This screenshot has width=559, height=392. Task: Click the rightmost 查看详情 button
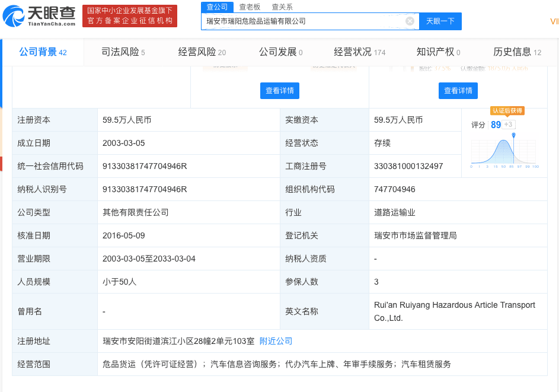(458, 91)
